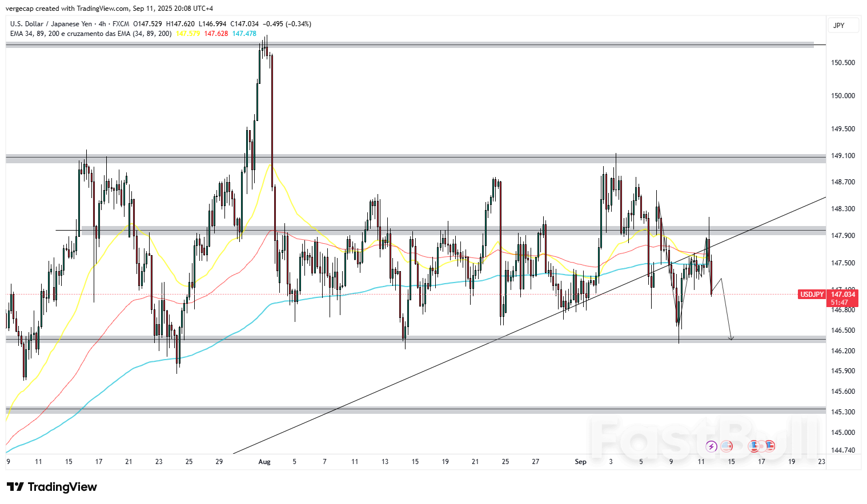The image size is (867, 504).
Task: Click the 145.300 price scale label
Action: pyautogui.click(x=843, y=412)
